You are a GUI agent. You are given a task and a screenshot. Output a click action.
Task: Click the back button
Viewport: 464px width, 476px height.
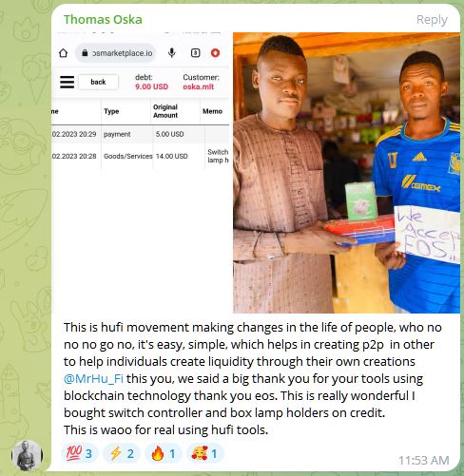(x=98, y=82)
